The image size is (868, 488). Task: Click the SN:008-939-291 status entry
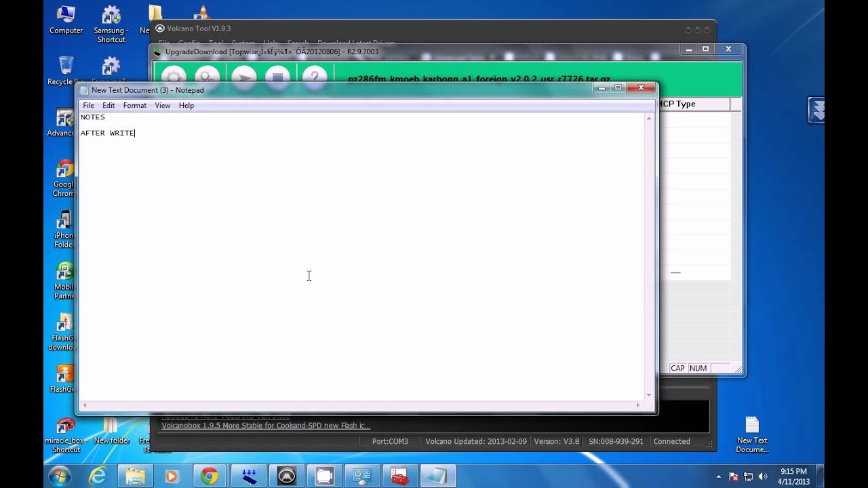[616, 441]
